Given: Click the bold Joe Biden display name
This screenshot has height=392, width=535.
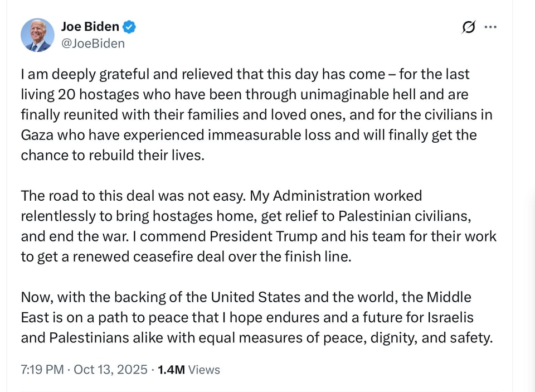Looking at the screenshot, I should click(x=90, y=26).
